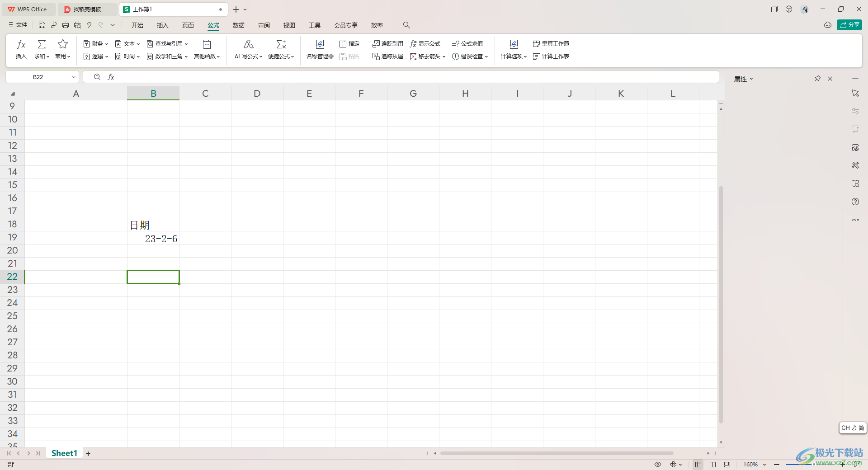This screenshot has width=868, height=470.
Task: Open the 文件 File menu
Action: pos(18,25)
